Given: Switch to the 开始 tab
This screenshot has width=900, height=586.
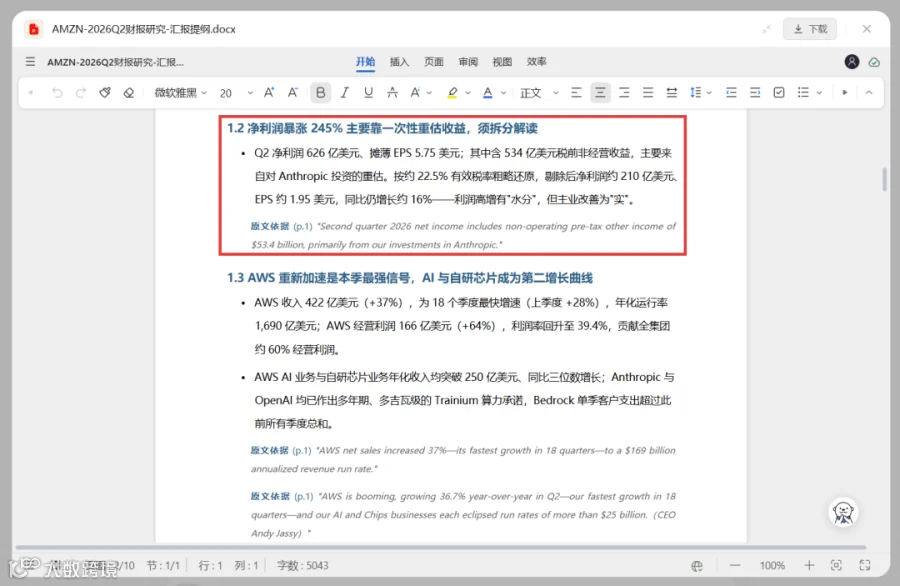Looking at the screenshot, I should (x=365, y=62).
